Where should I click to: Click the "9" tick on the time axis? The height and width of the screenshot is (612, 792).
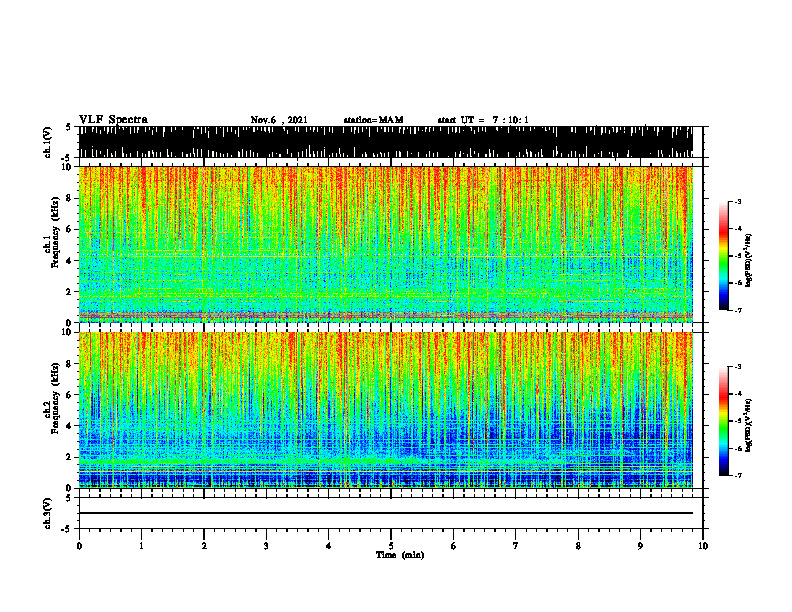pos(640,546)
